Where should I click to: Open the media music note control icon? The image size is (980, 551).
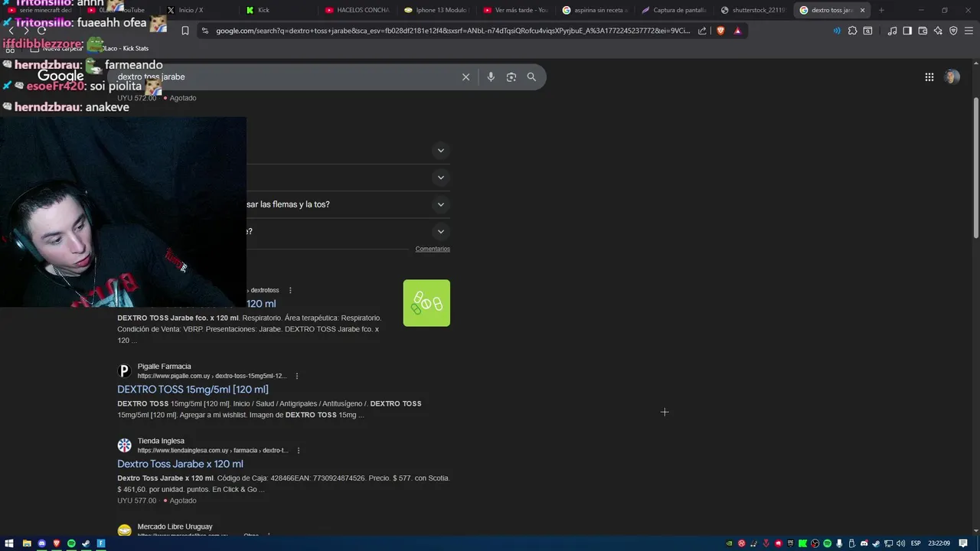point(892,31)
